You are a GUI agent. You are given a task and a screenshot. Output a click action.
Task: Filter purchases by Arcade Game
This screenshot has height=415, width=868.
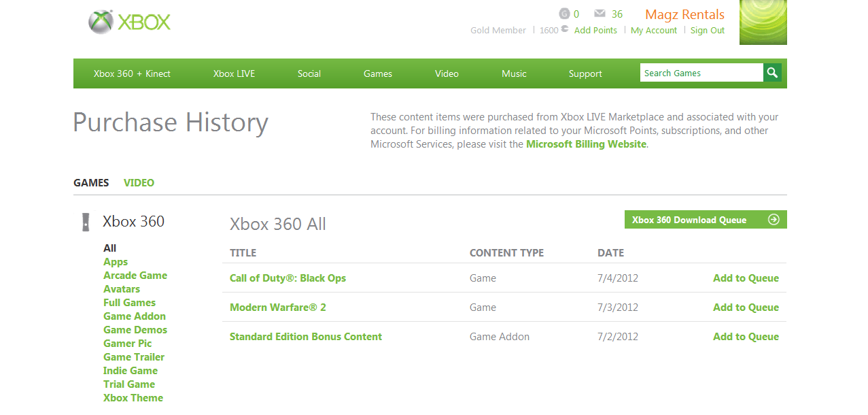point(135,275)
